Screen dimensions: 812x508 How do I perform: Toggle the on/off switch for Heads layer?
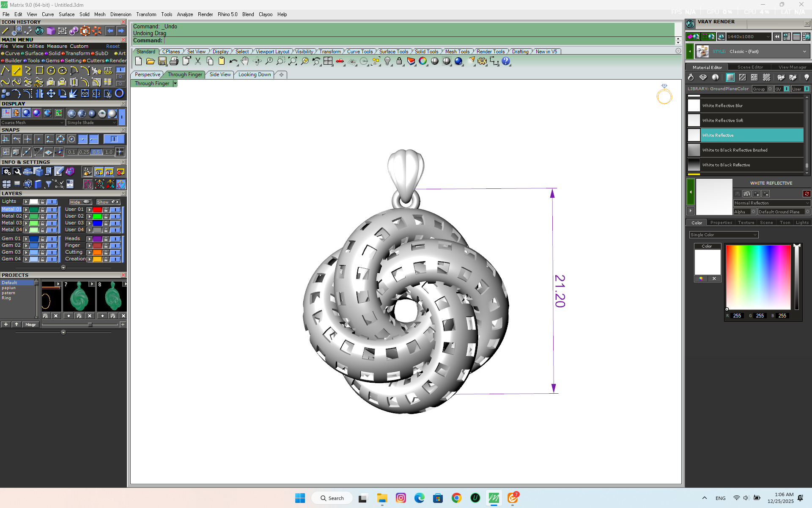[x=115, y=239]
